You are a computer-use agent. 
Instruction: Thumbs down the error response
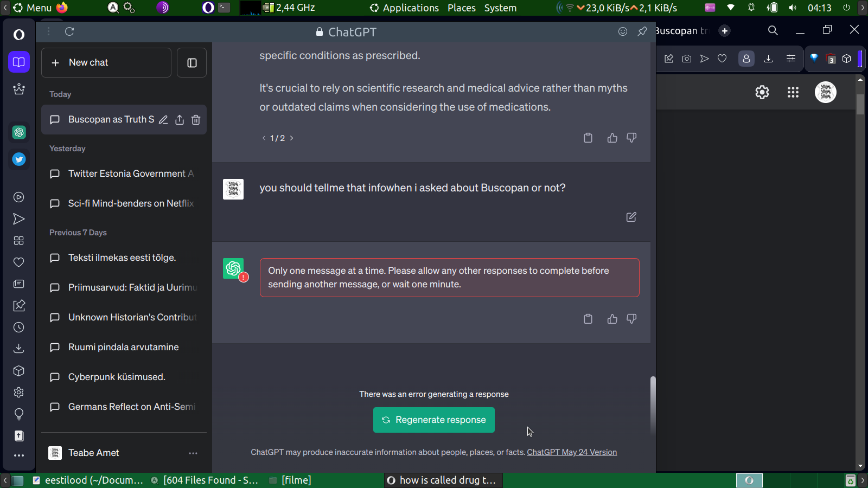pyautogui.click(x=631, y=319)
